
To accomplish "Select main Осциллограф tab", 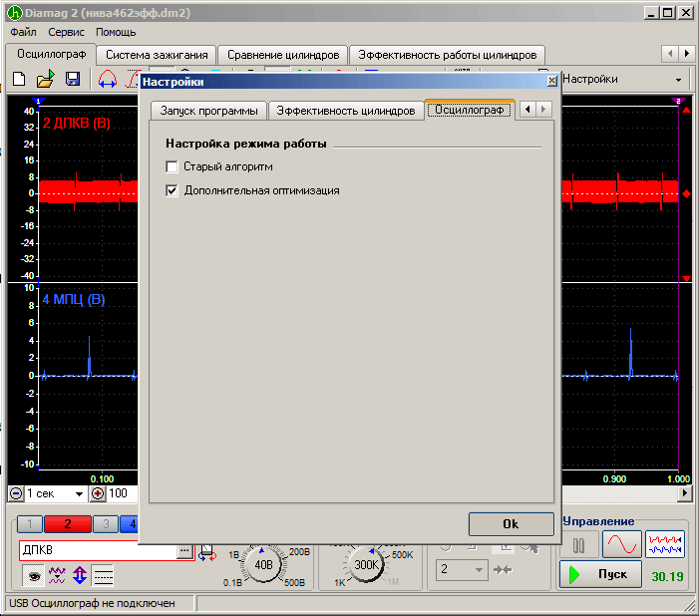I will pos(51,54).
